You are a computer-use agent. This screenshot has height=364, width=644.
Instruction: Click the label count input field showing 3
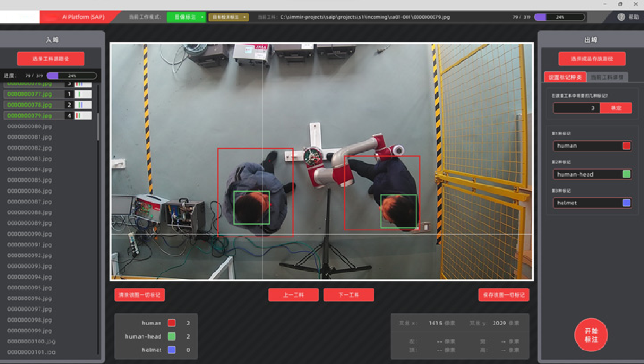(576, 108)
